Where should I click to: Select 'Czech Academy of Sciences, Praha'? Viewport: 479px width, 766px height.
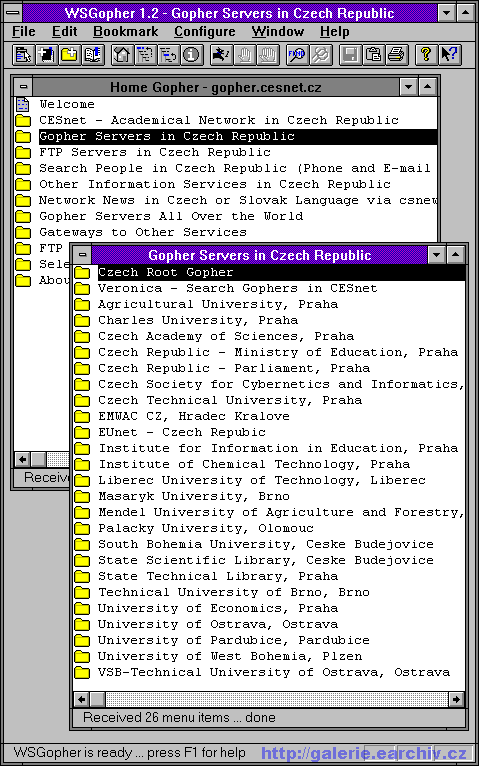[x=226, y=337]
